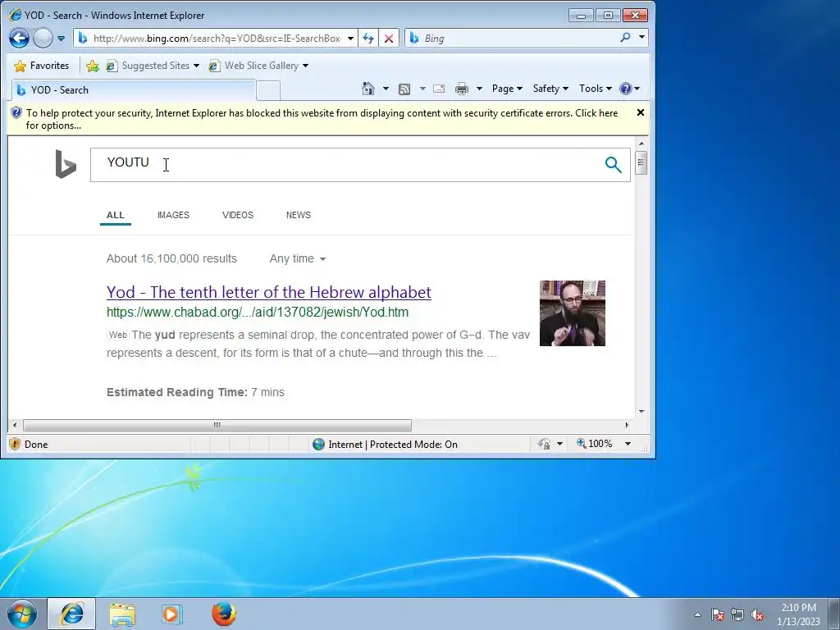The image size is (840, 630).
Task: Dismiss the security information bar
Action: tap(640, 112)
